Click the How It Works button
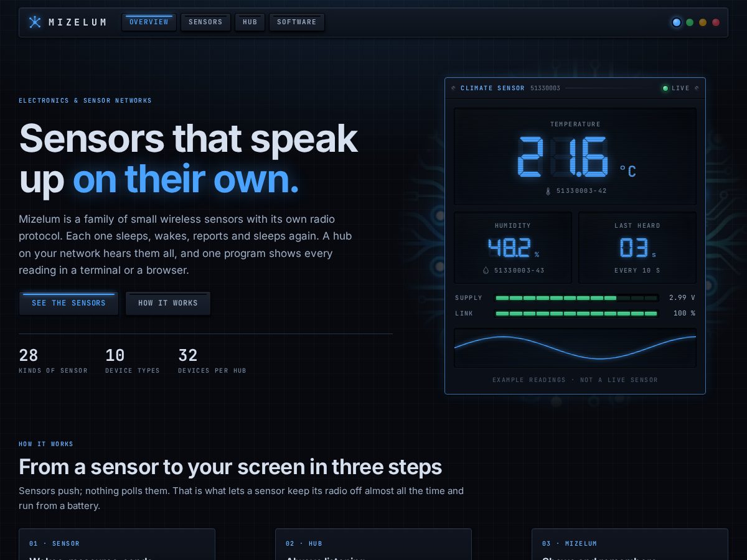Image resolution: width=747 pixels, height=560 pixels. (168, 304)
